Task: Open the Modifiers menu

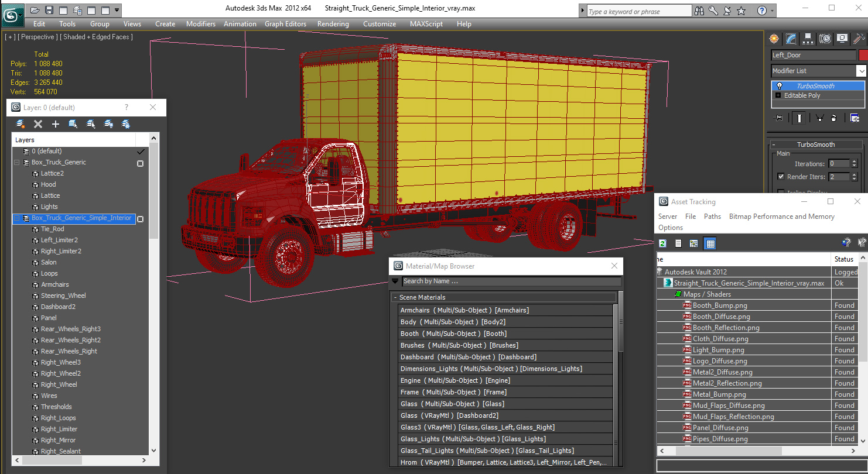Action: (201, 24)
